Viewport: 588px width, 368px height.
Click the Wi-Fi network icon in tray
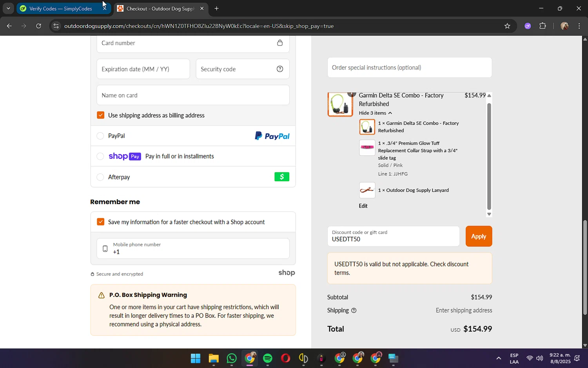[530, 358]
